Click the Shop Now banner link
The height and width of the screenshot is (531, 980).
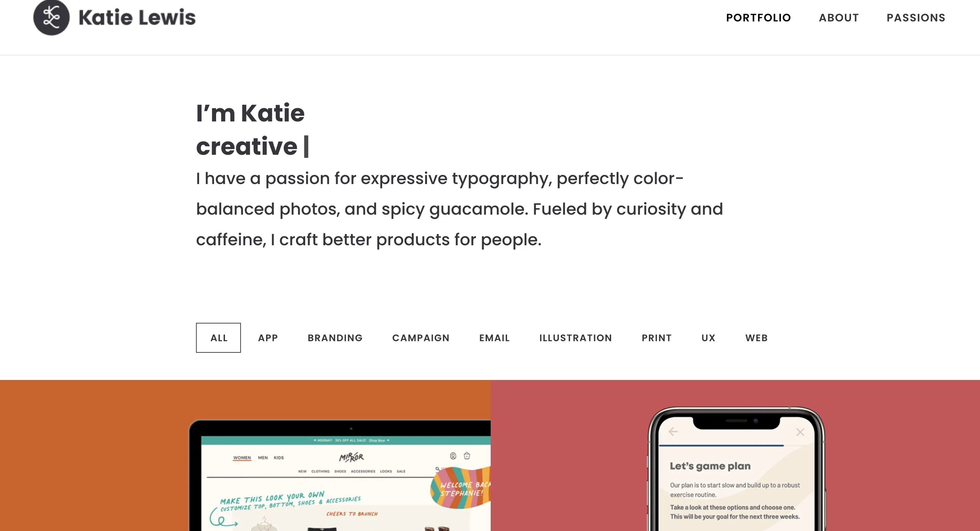point(377,441)
